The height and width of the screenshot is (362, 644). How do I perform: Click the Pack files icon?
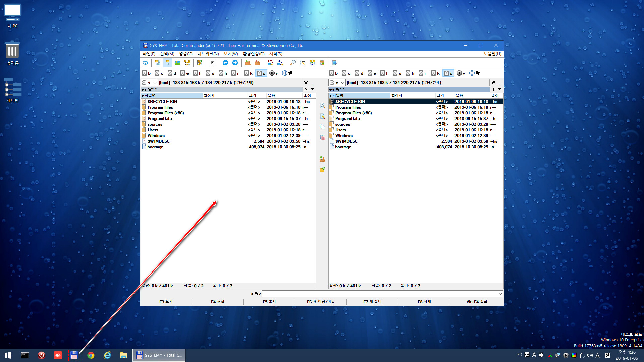coord(248,63)
